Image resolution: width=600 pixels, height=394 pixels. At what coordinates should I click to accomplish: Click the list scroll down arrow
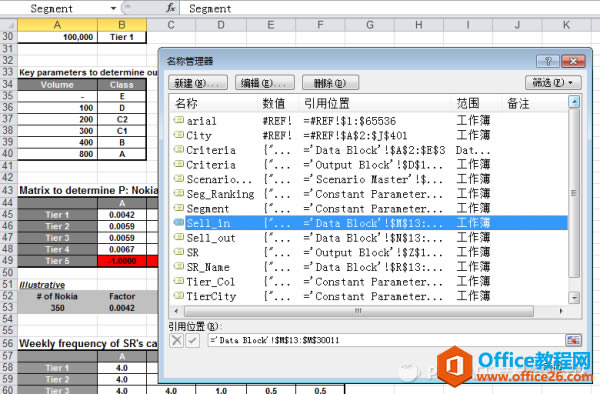click(x=574, y=297)
